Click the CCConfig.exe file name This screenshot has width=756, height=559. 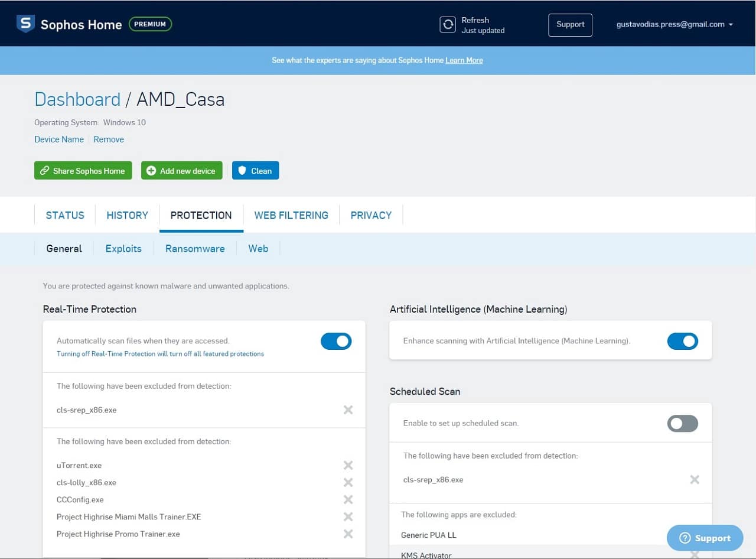click(80, 500)
